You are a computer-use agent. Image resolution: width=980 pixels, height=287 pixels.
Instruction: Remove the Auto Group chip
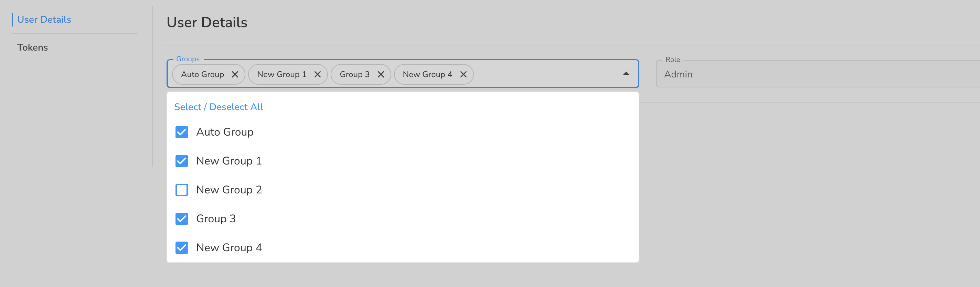pos(235,74)
